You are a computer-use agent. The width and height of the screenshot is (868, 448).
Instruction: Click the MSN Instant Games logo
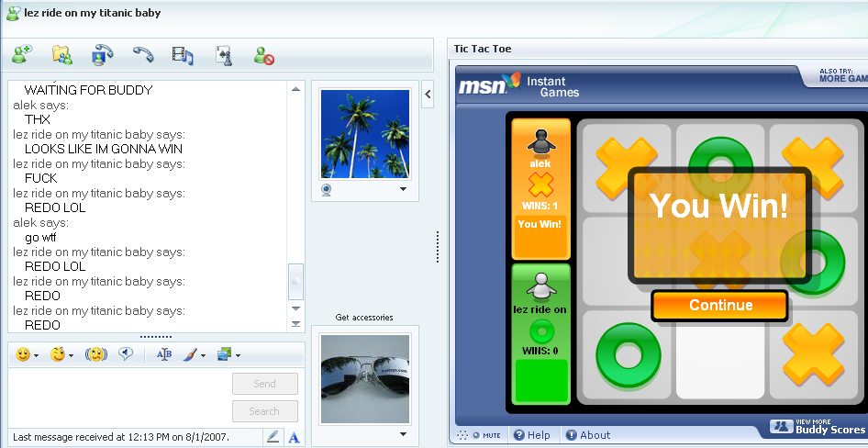518,85
